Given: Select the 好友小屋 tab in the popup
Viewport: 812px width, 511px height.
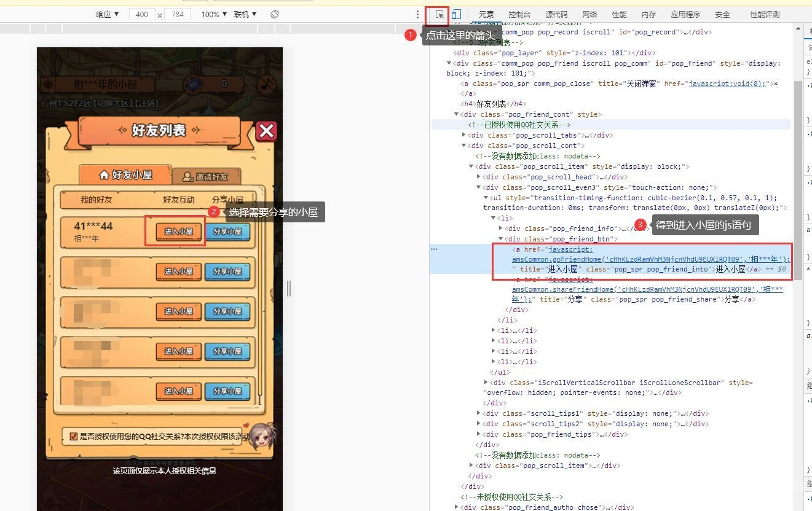Looking at the screenshot, I should click(x=125, y=174).
